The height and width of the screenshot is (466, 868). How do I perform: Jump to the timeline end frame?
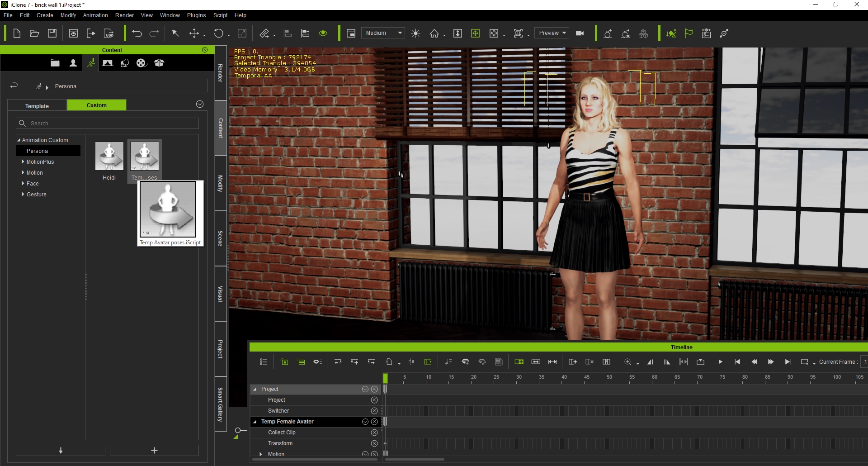[788, 362]
